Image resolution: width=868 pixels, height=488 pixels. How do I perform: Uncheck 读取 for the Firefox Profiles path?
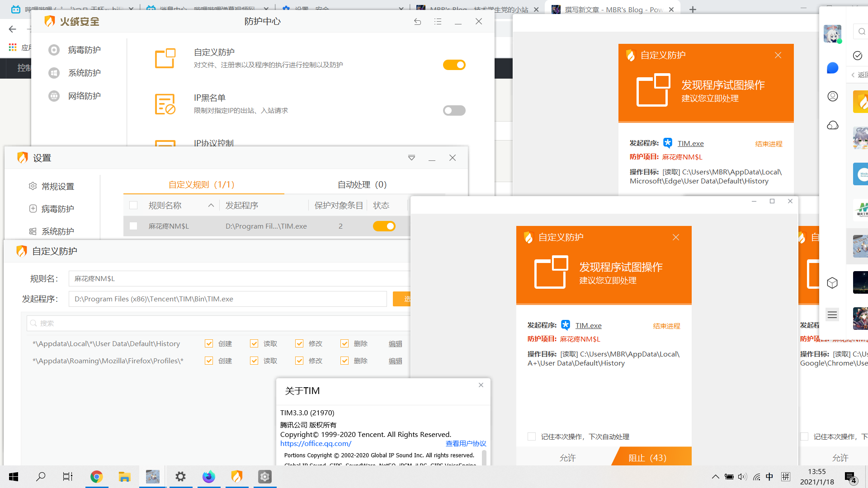[254, 361]
